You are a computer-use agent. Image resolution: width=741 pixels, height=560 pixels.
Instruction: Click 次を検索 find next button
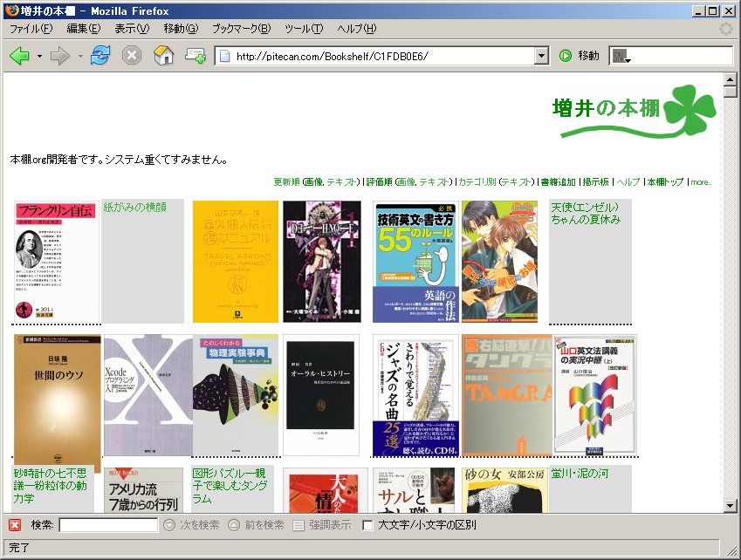[191, 525]
